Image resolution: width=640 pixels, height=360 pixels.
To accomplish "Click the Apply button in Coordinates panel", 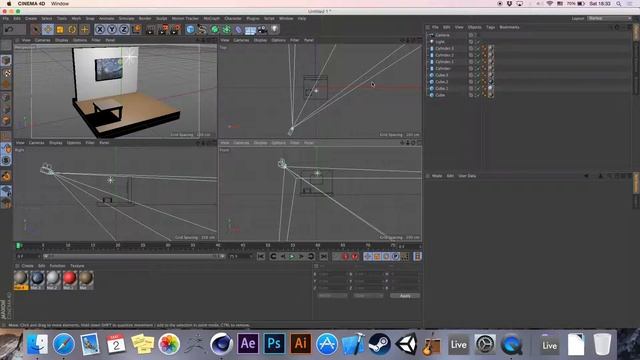I will (405, 296).
